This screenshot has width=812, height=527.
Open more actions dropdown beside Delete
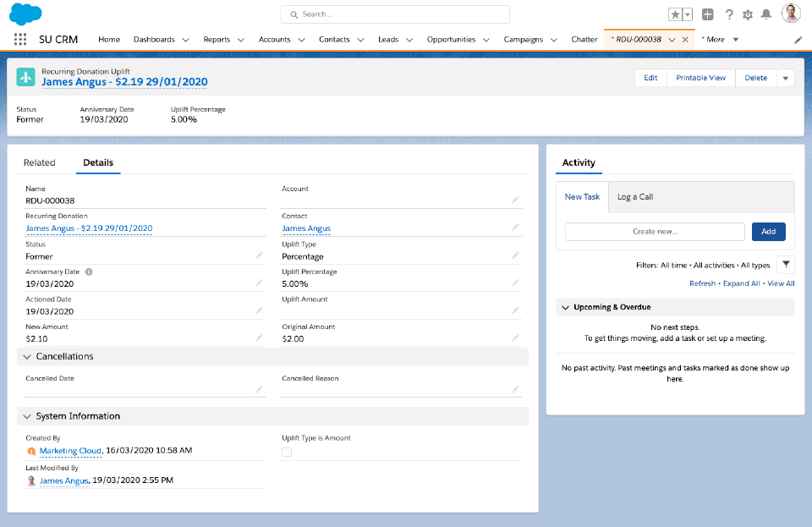(x=786, y=78)
